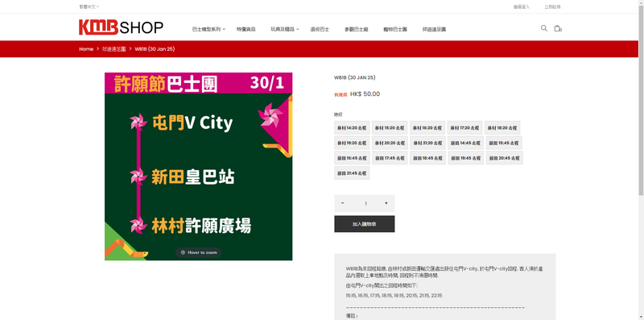
Task: Click the quantity input field
Action: [365, 203]
